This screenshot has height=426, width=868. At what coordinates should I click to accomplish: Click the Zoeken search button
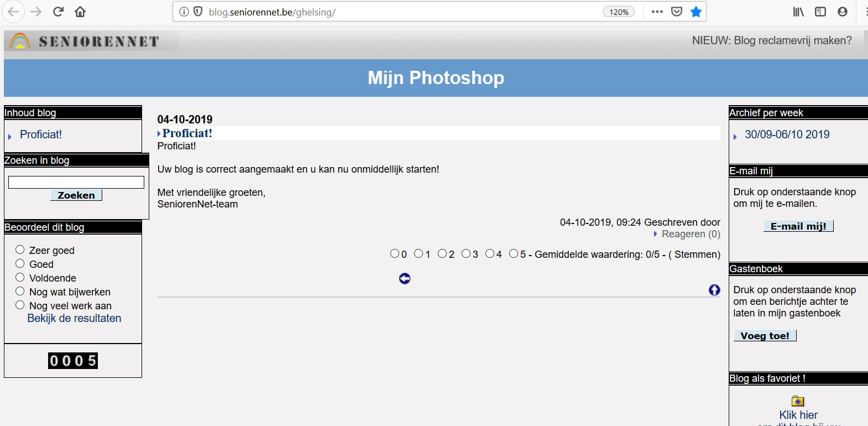coord(76,195)
